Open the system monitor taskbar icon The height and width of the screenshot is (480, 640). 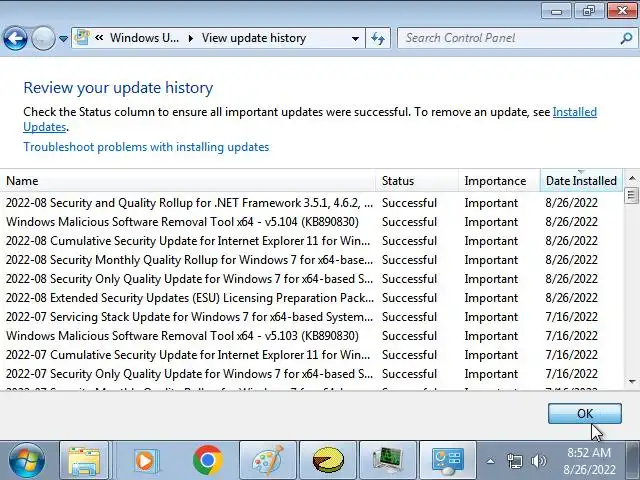click(388, 461)
